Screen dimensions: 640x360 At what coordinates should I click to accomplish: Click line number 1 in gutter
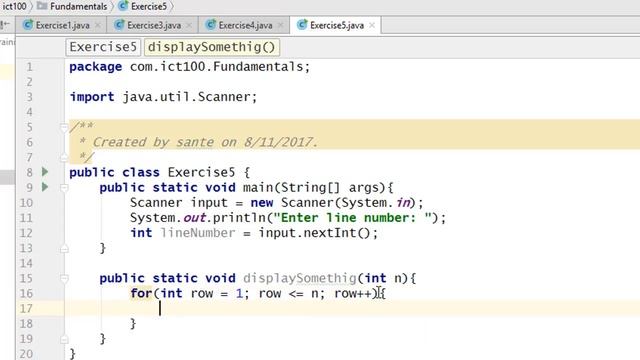point(29,67)
